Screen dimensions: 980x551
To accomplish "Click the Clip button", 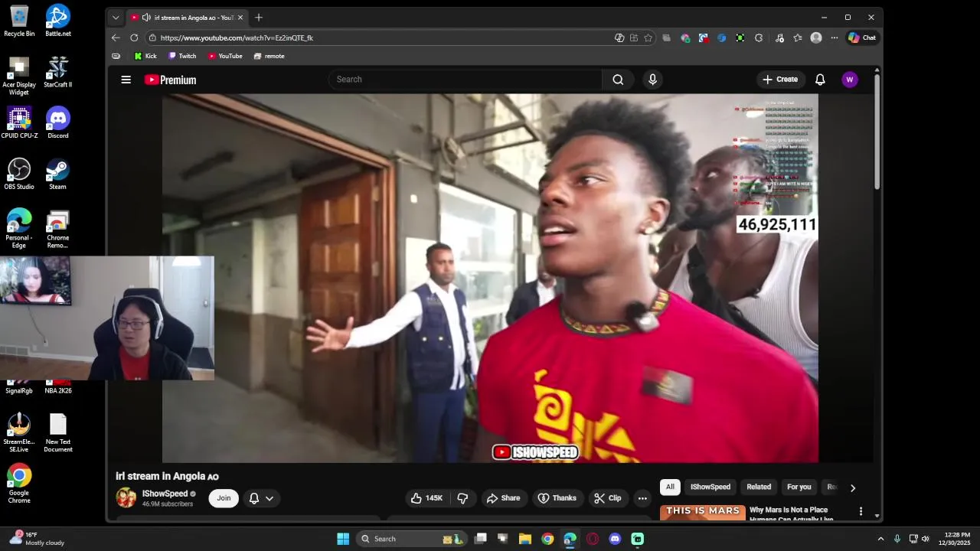I will point(607,498).
